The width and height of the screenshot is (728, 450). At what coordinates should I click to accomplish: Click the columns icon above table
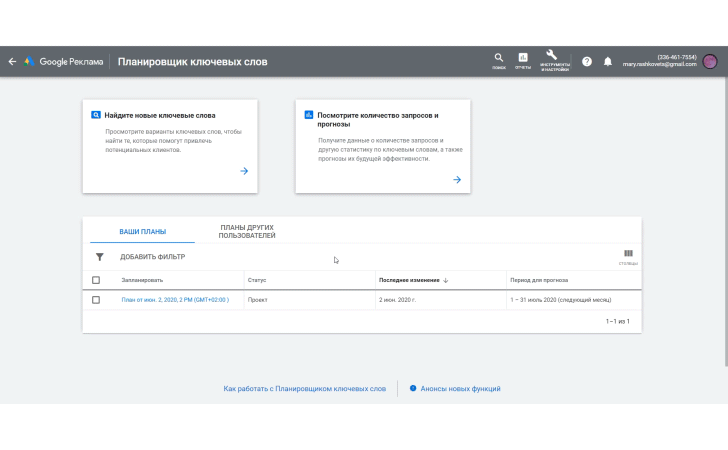click(x=628, y=255)
